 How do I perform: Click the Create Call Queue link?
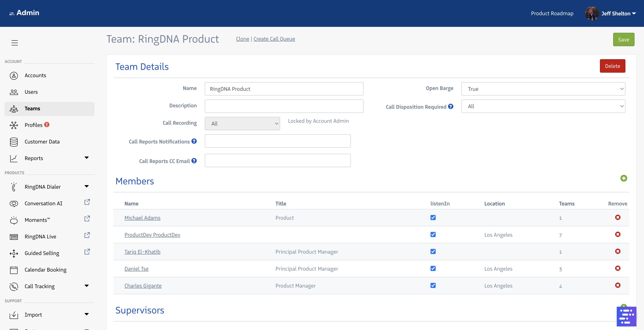coord(274,39)
